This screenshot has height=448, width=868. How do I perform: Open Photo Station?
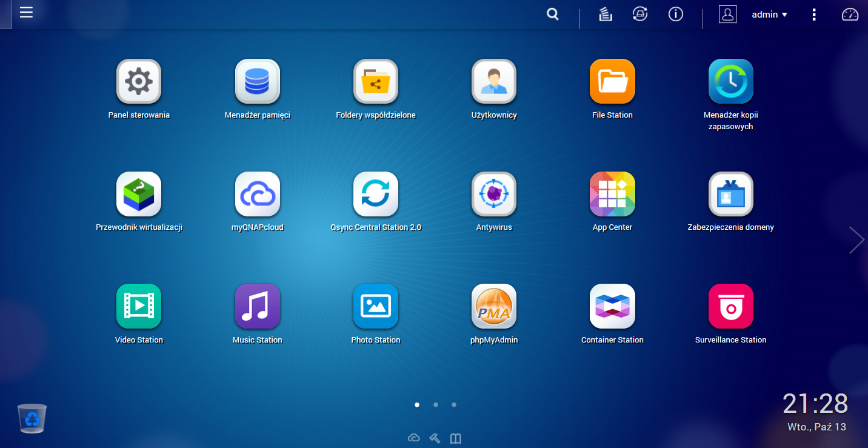tap(376, 306)
